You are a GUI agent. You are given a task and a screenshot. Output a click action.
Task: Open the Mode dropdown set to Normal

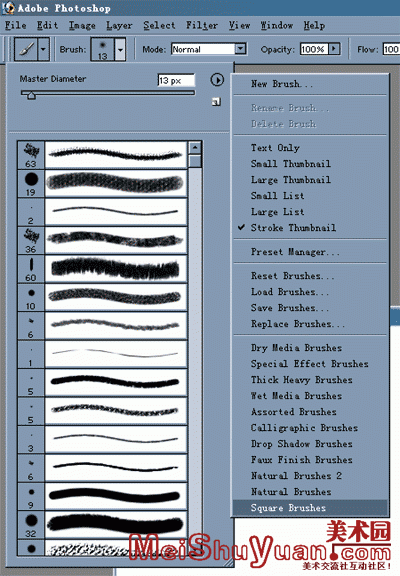tap(209, 49)
